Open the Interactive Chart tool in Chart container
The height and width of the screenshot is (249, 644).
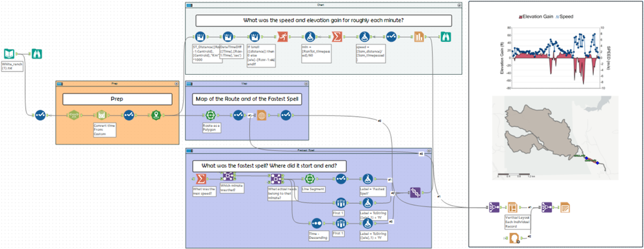[x=418, y=37]
